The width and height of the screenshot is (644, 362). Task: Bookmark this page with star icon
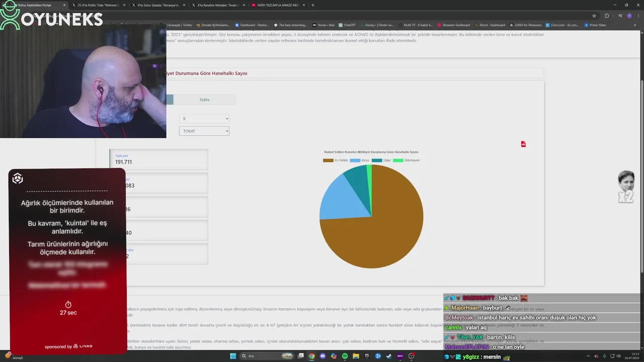tap(594, 16)
